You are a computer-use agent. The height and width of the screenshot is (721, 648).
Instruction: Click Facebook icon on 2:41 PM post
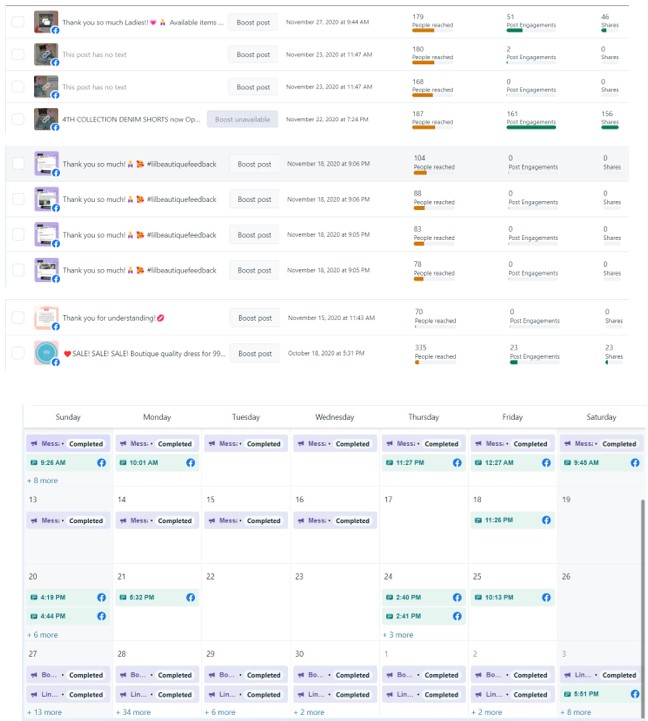coord(457,616)
